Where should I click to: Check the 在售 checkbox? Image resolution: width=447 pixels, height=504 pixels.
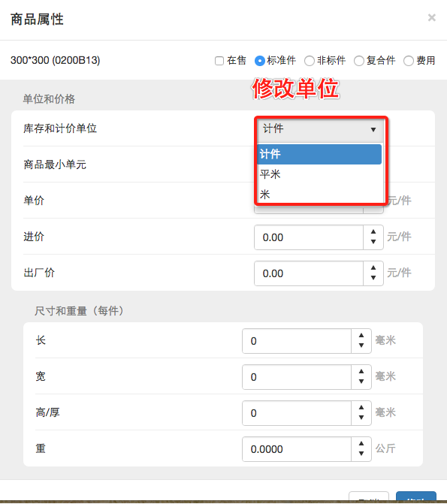(219, 61)
